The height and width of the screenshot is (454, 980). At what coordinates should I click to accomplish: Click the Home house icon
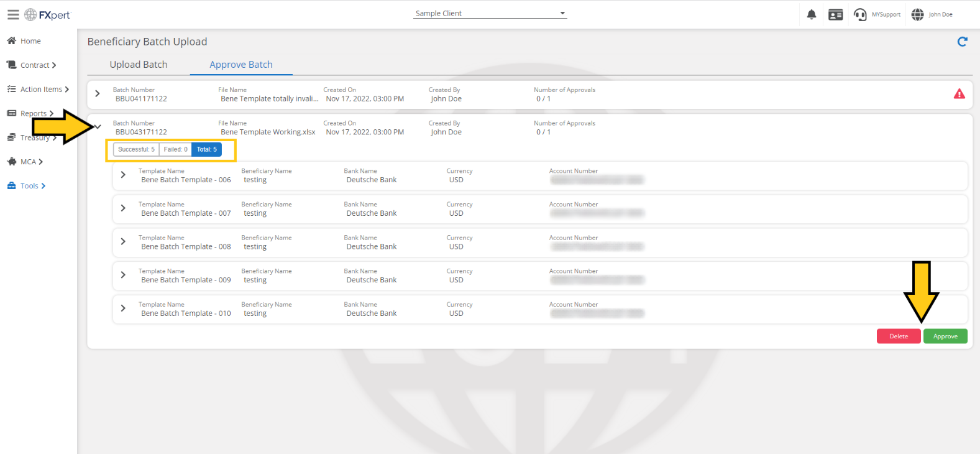point(11,40)
